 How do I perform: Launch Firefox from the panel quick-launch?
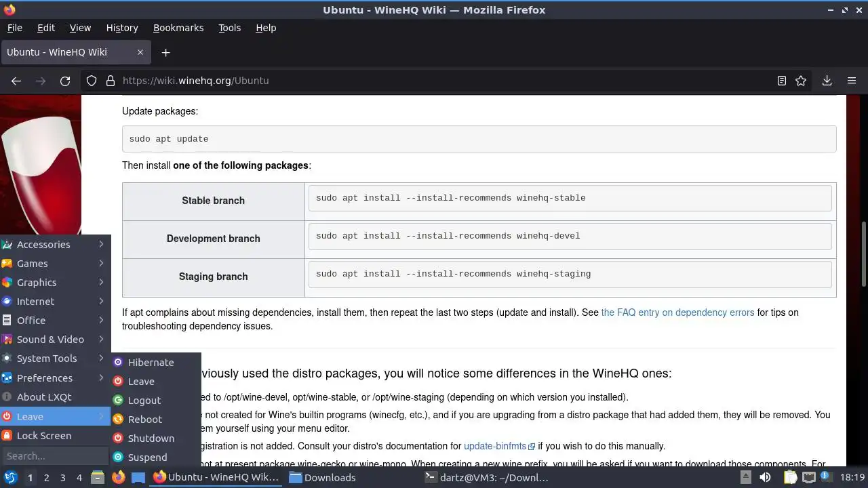pos(118,478)
